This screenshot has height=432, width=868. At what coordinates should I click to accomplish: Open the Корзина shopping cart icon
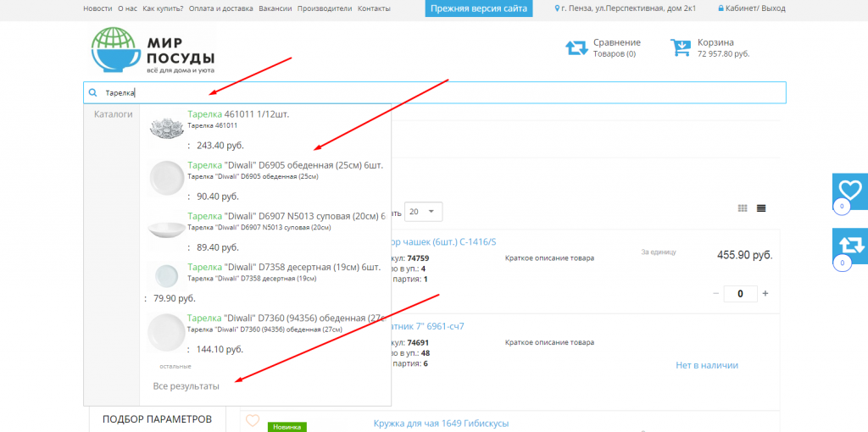click(x=681, y=47)
